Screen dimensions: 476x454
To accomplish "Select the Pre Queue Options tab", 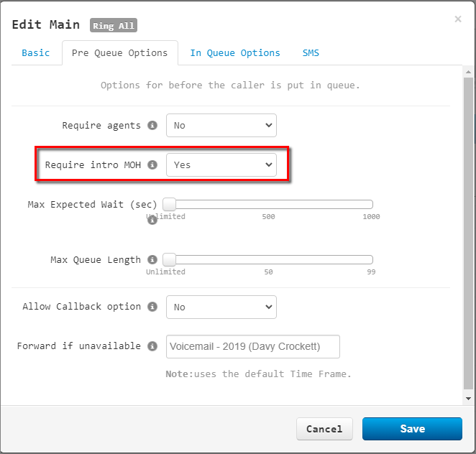I will tap(120, 52).
